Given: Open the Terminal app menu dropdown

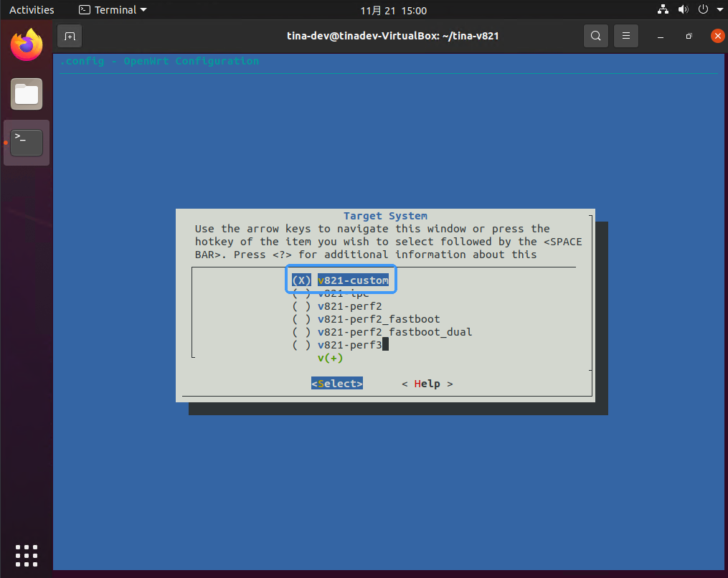Looking at the screenshot, I should (112, 10).
